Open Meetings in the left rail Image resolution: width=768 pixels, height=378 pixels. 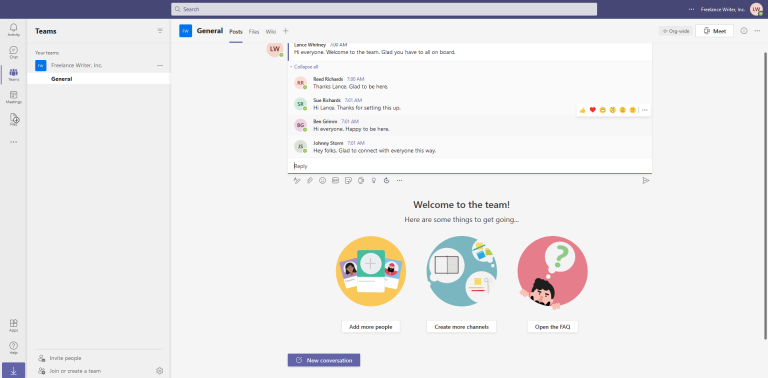tap(13, 97)
